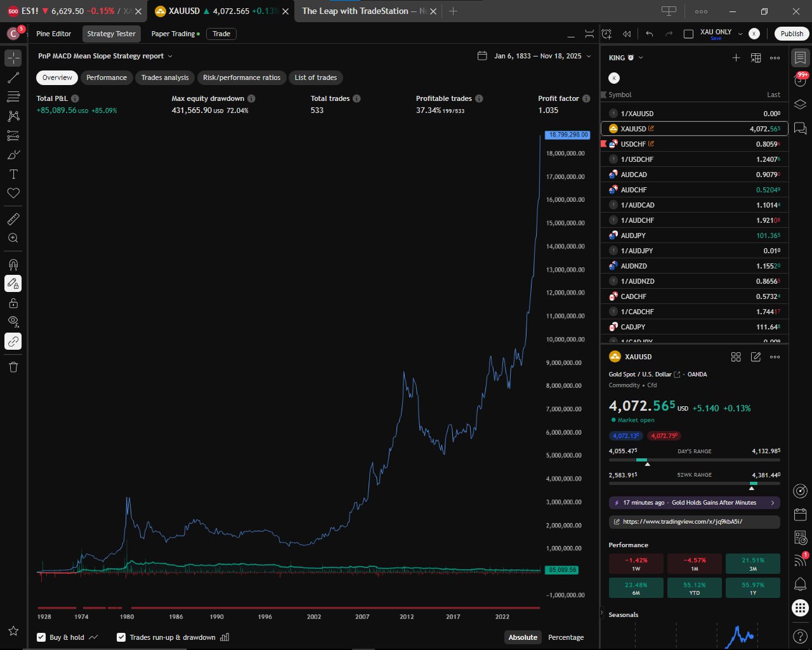The height and width of the screenshot is (650, 812).
Task: Open the help center question mark
Action: point(801,635)
